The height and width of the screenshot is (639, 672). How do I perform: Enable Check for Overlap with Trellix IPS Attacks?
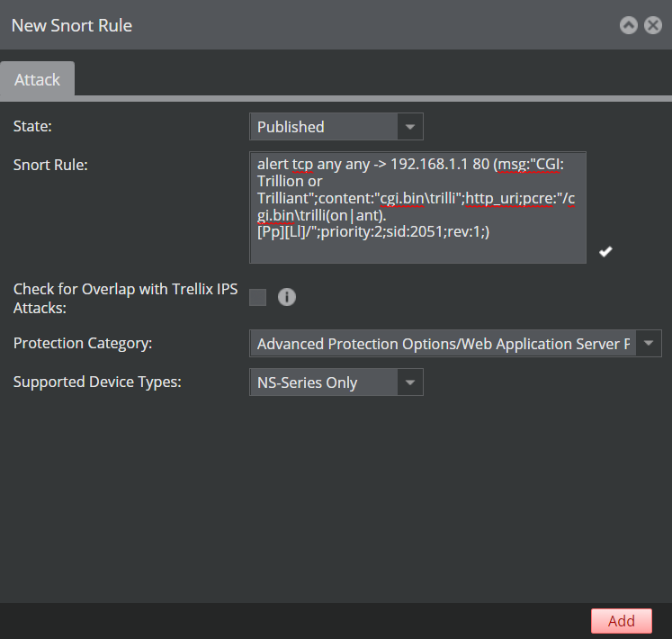click(x=257, y=297)
